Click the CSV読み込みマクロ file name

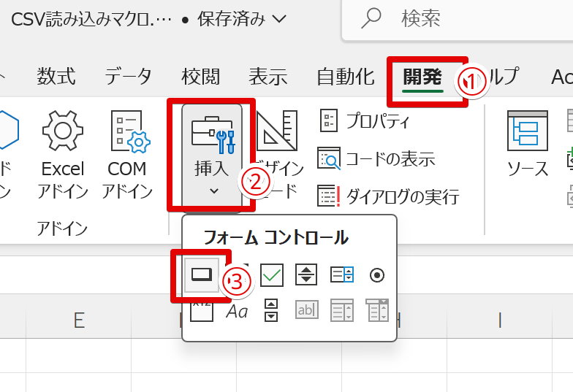point(91,19)
